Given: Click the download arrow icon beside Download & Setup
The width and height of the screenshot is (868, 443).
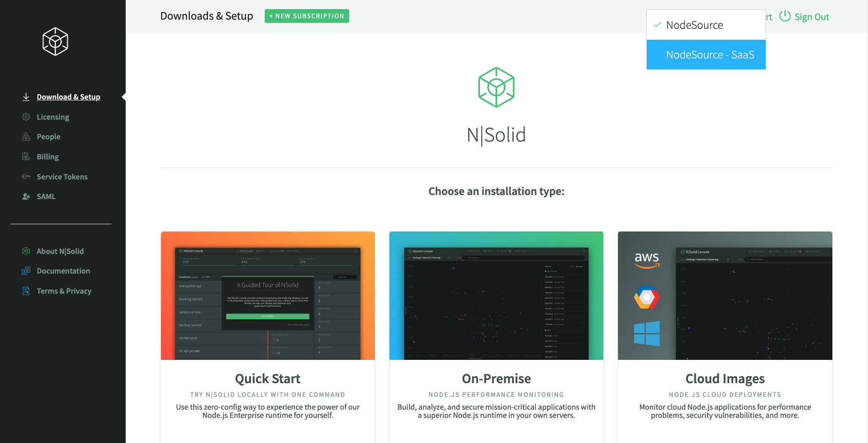Looking at the screenshot, I should click(x=26, y=97).
